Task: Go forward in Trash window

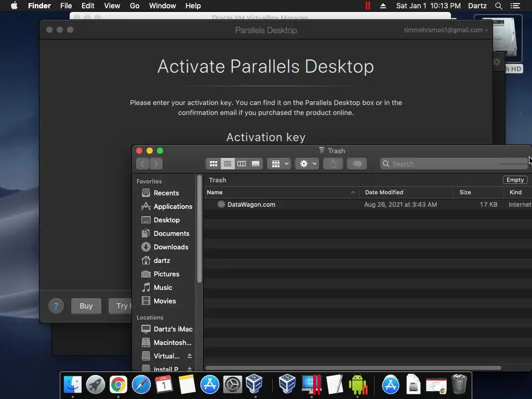Action: (x=156, y=164)
